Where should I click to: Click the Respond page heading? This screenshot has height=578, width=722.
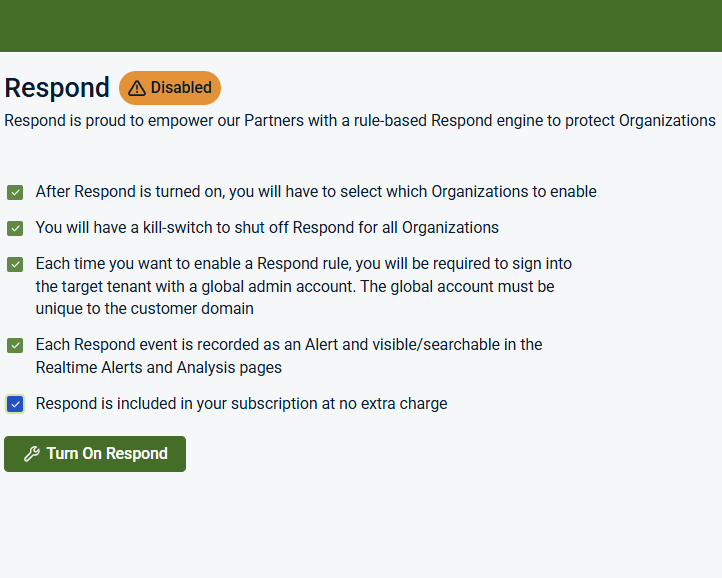57,88
